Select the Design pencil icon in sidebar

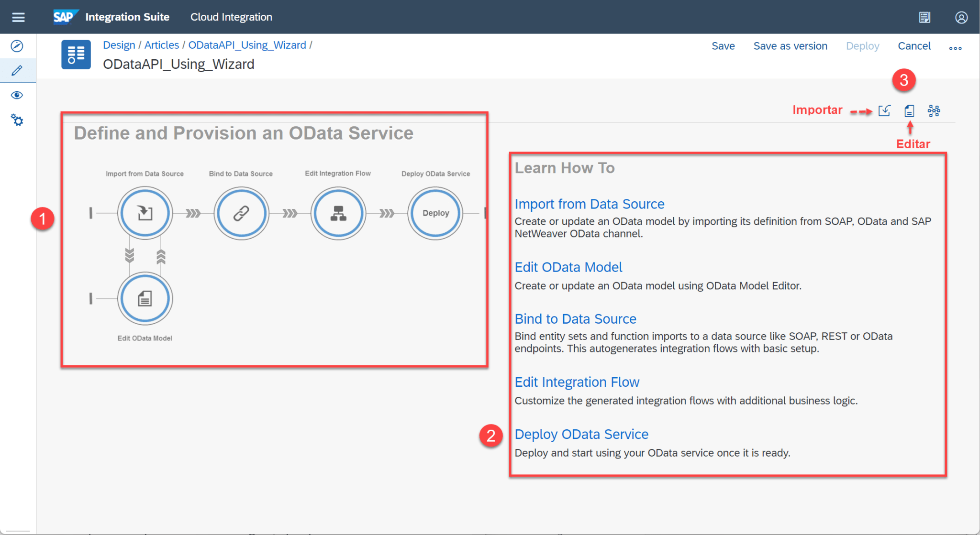pyautogui.click(x=17, y=71)
